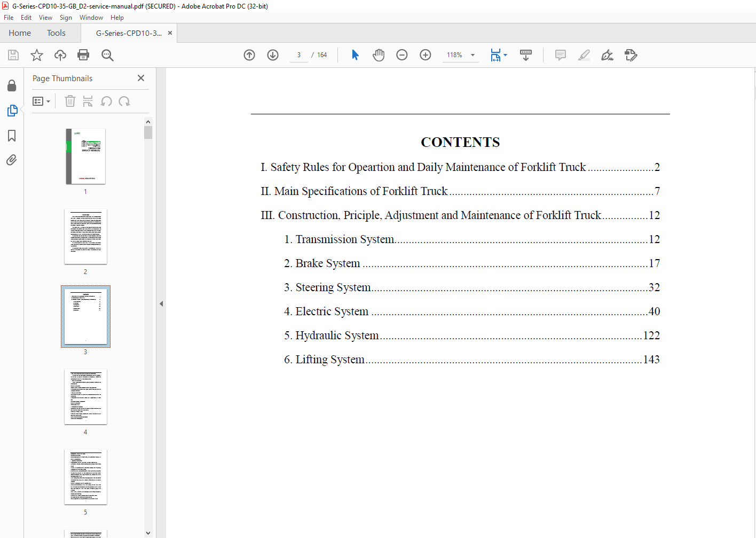Click 'Safety Rules for Opeartion' contents entry

point(460,167)
